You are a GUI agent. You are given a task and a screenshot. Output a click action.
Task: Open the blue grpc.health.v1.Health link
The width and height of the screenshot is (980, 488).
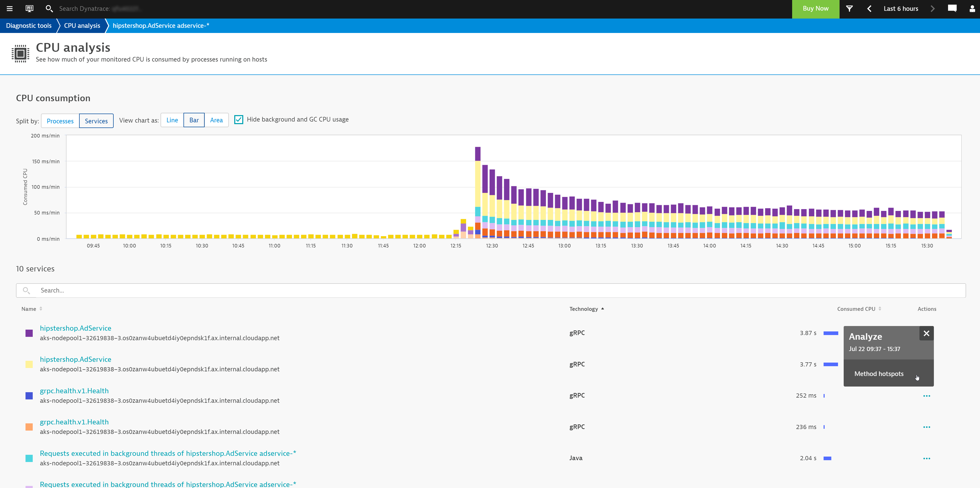pyautogui.click(x=74, y=391)
